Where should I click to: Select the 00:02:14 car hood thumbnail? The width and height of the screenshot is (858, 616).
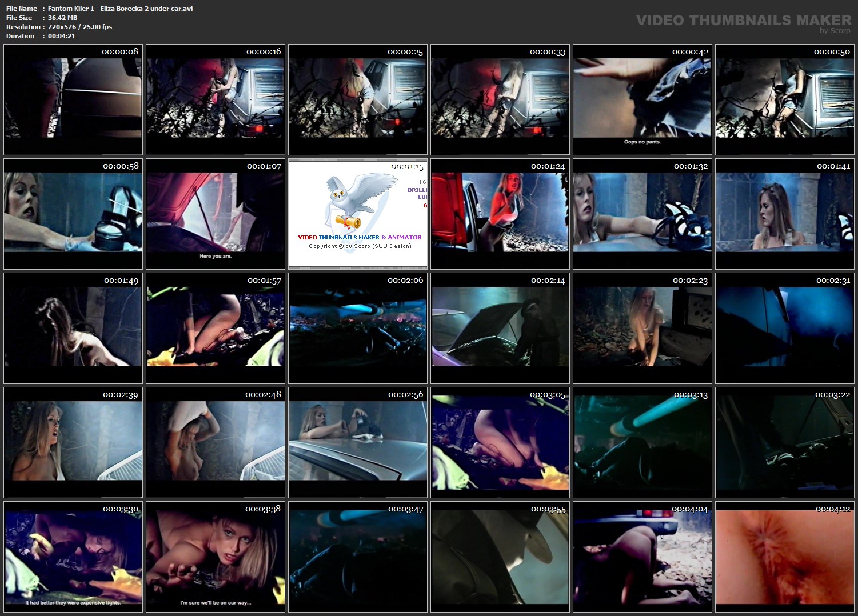point(500,328)
